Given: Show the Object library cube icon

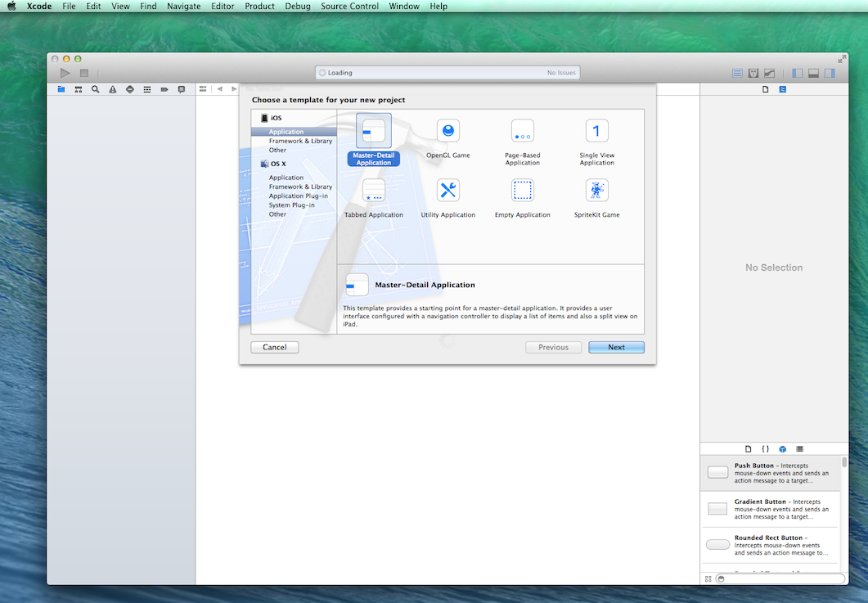Looking at the screenshot, I should pyautogui.click(x=783, y=449).
